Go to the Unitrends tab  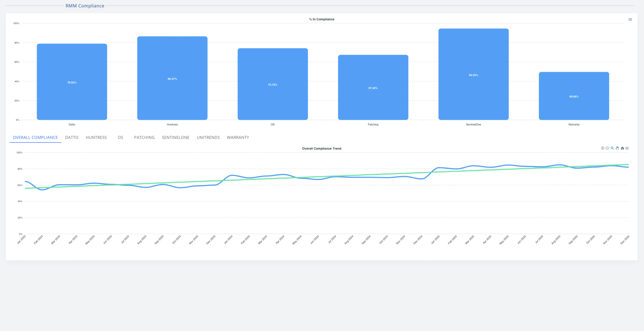click(x=208, y=137)
